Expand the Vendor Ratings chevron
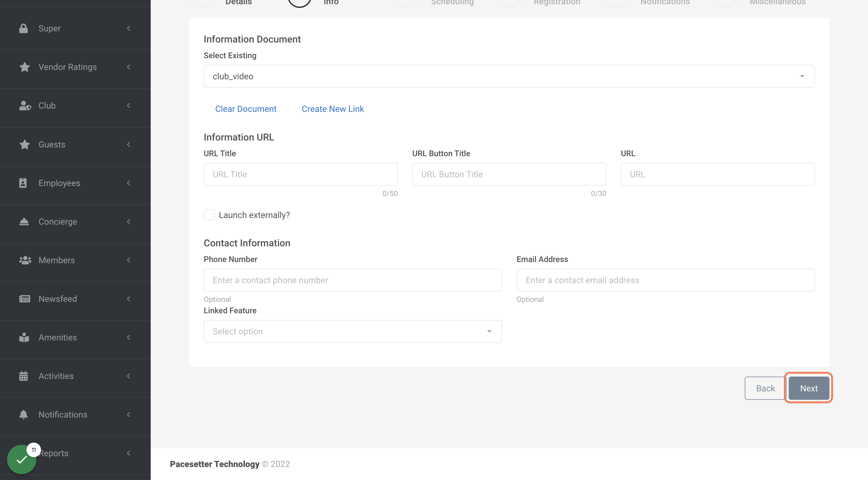Screen dimensions: 868x480 click(x=128, y=67)
